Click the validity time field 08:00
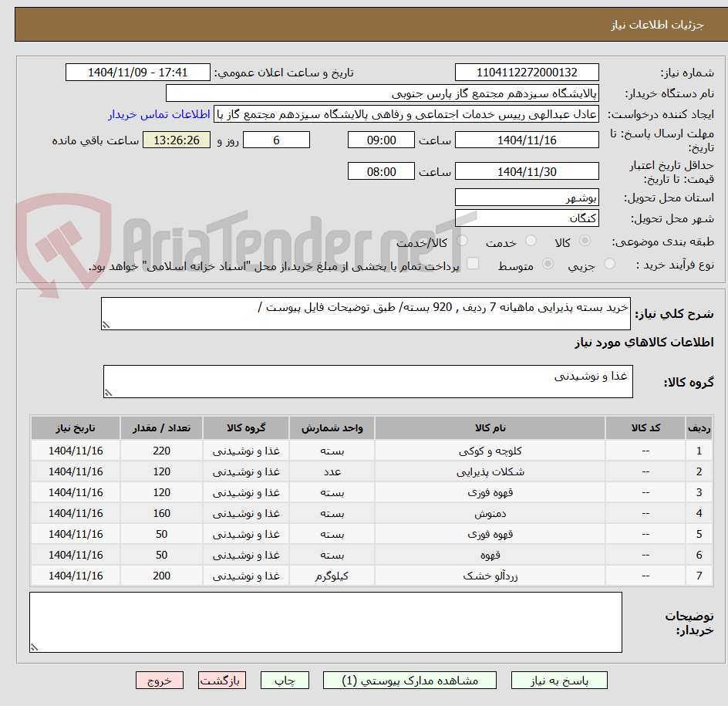Screen dimensions: 728x706 [381, 171]
